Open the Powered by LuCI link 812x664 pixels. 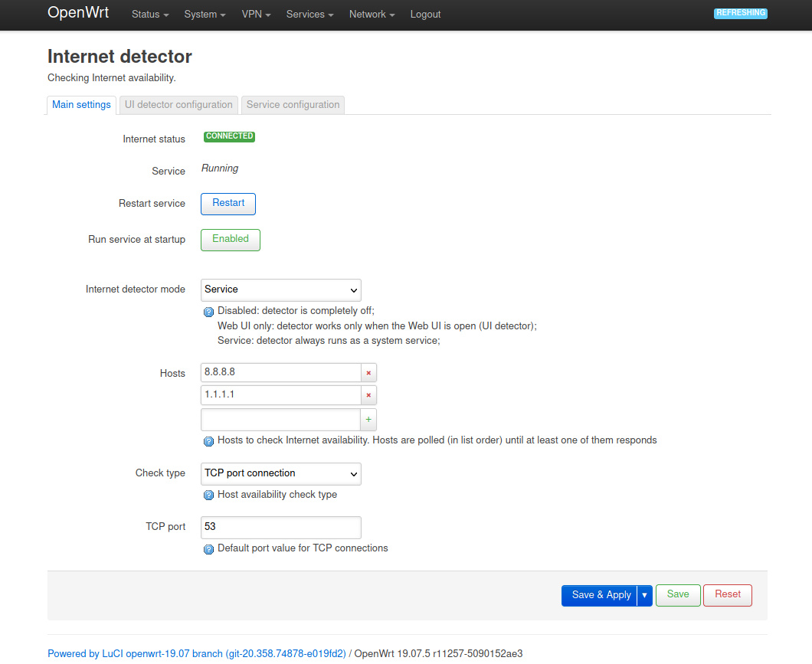197,654
